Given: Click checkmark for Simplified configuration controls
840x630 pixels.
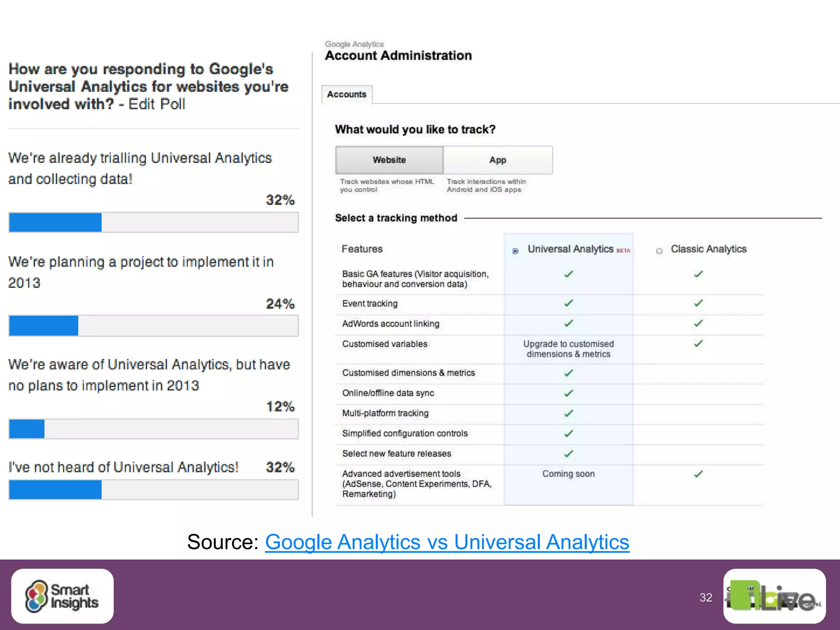Looking at the screenshot, I should pyautogui.click(x=568, y=434).
